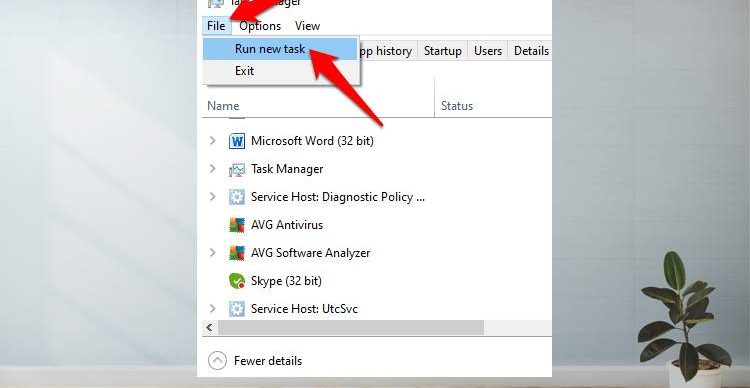Click the Task Manager process icon
This screenshot has width=750, height=388.
click(x=237, y=169)
